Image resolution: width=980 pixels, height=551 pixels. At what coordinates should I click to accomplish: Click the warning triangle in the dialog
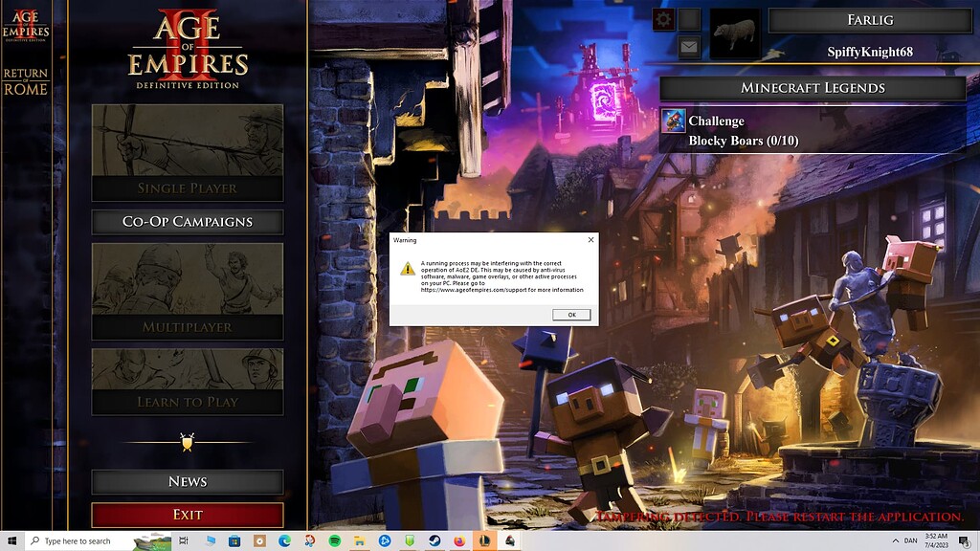[x=409, y=271]
